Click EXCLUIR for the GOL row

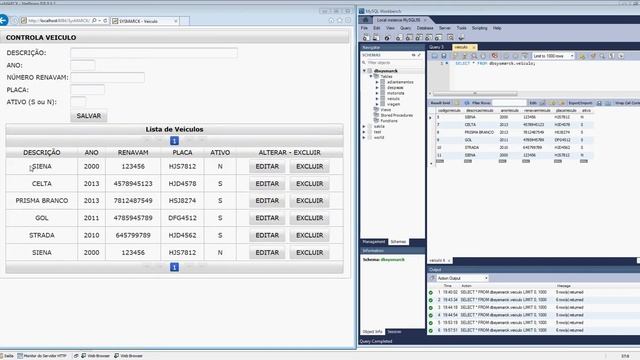309,218
